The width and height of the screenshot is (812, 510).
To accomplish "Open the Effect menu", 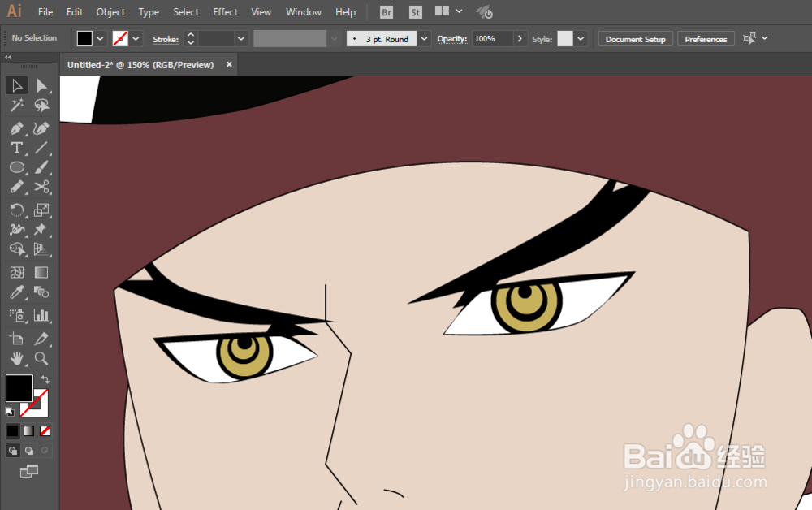I will (x=225, y=12).
